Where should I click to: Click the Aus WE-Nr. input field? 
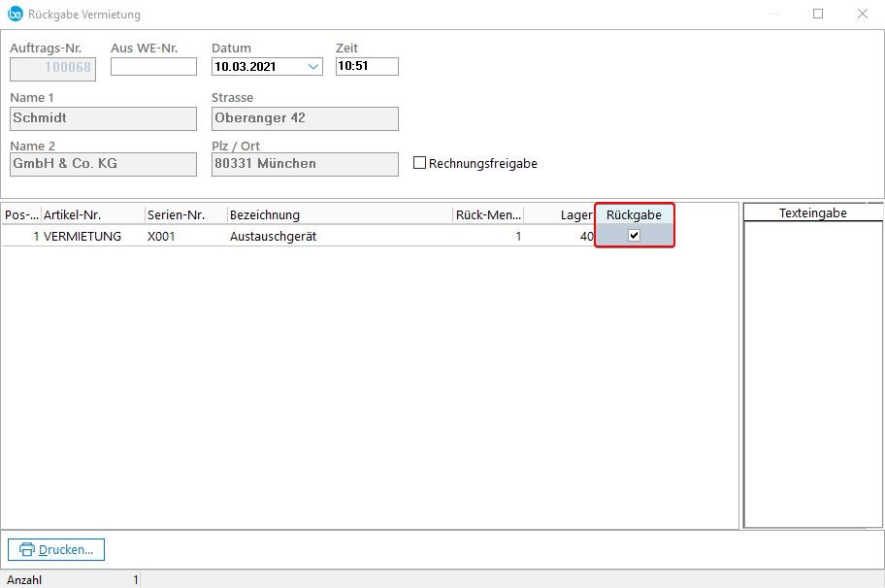tap(153, 67)
